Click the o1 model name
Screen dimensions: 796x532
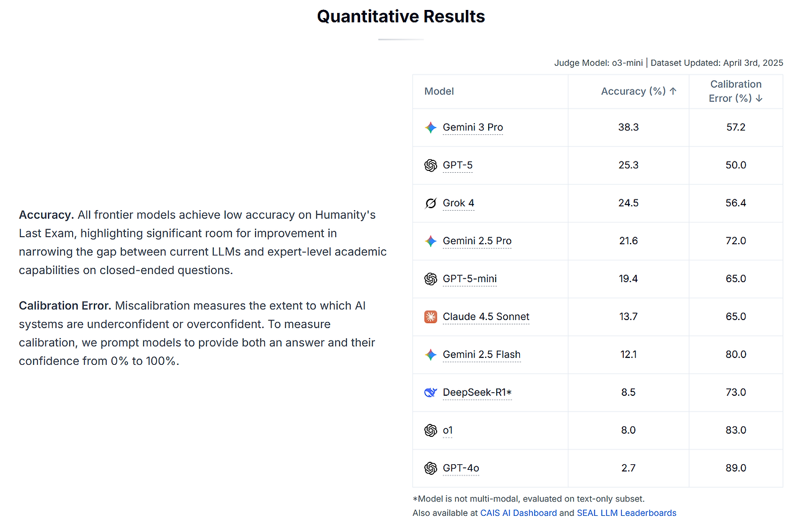448,430
